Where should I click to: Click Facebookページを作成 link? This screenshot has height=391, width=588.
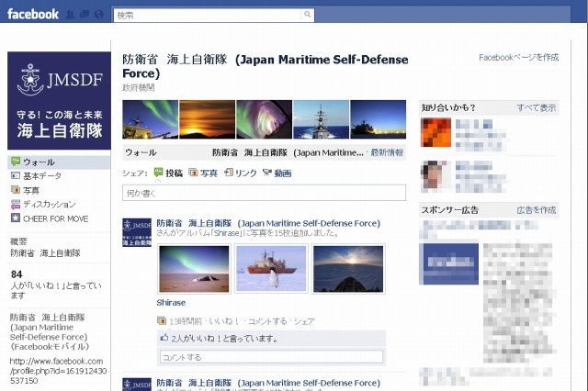[518, 57]
